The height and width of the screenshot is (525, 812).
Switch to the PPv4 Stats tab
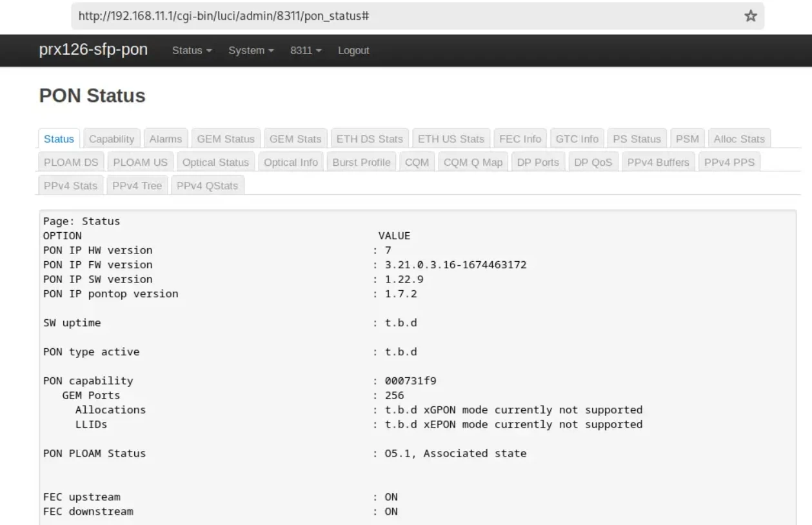[71, 186]
